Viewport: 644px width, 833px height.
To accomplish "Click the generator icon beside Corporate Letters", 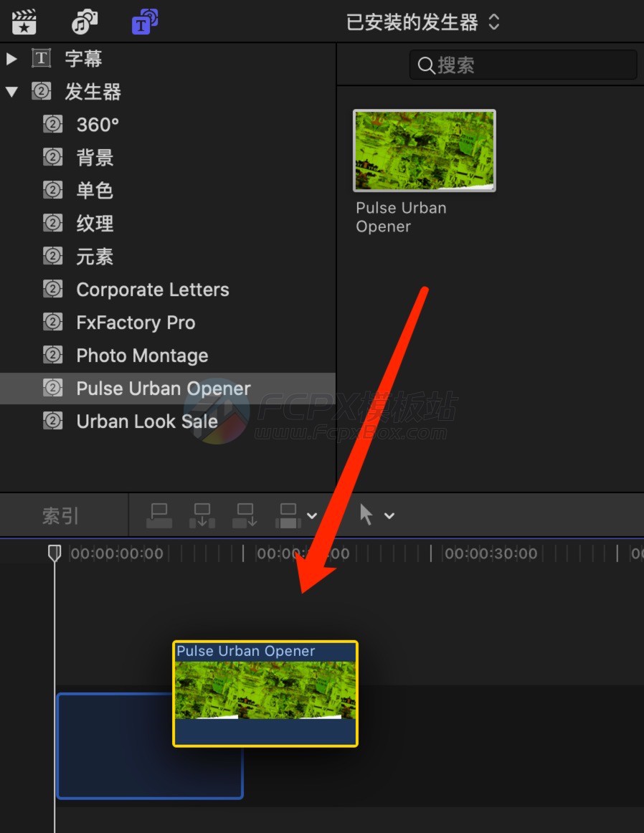I will point(52,290).
